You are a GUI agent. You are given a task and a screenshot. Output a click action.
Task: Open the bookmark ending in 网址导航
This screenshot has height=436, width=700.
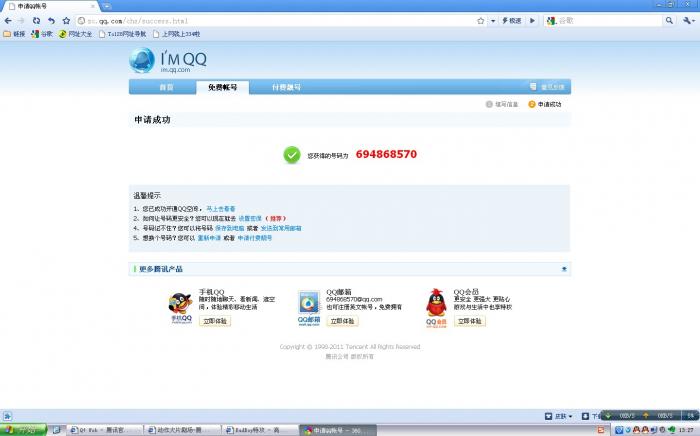[x=122, y=34]
